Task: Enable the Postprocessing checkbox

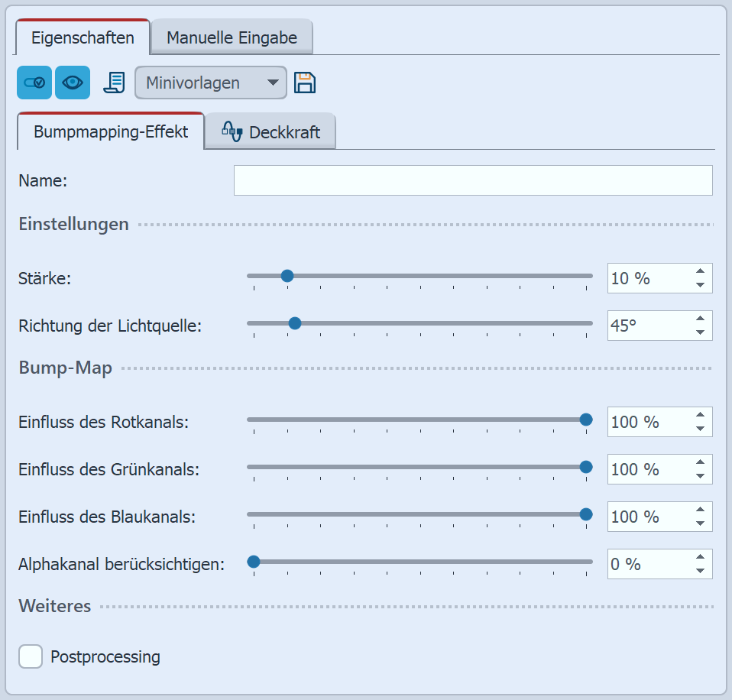Action: (x=31, y=656)
